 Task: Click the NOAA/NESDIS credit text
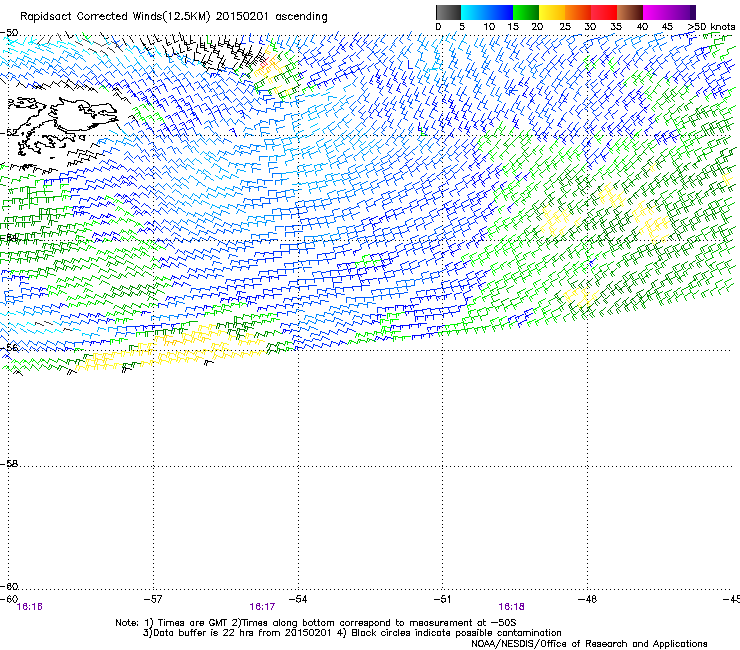pyautogui.click(x=589, y=644)
